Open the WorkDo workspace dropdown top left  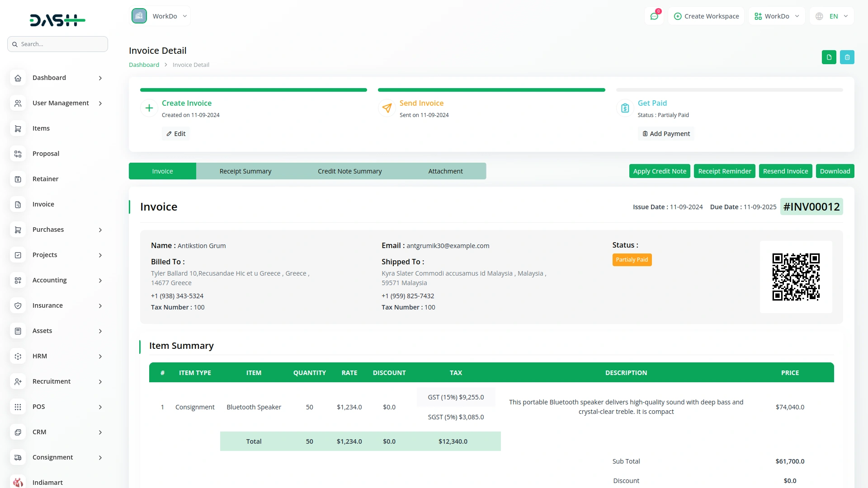[160, 16]
